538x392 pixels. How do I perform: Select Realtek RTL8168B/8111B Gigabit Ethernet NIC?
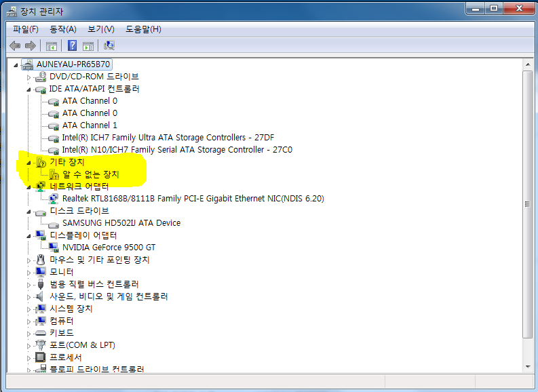pos(193,199)
